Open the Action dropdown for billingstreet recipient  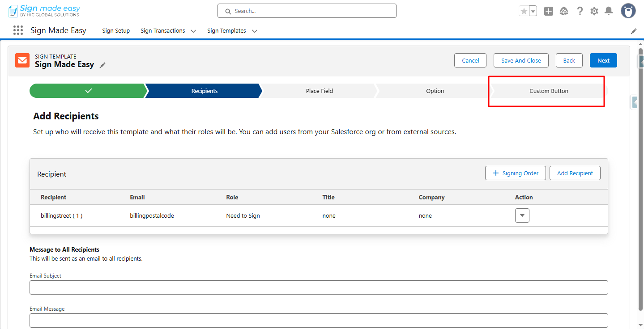(x=522, y=215)
